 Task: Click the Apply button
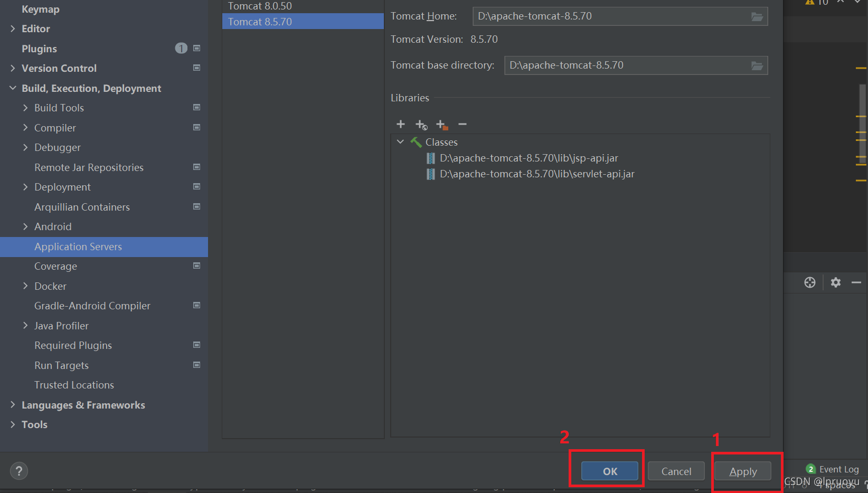[743, 471]
